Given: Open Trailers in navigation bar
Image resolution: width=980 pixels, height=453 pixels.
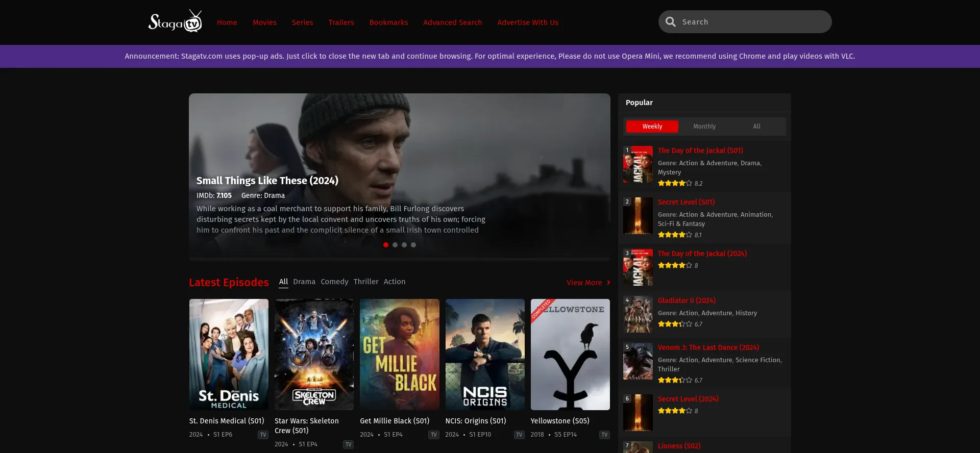Looking at the screenshot, I should 341,22.
